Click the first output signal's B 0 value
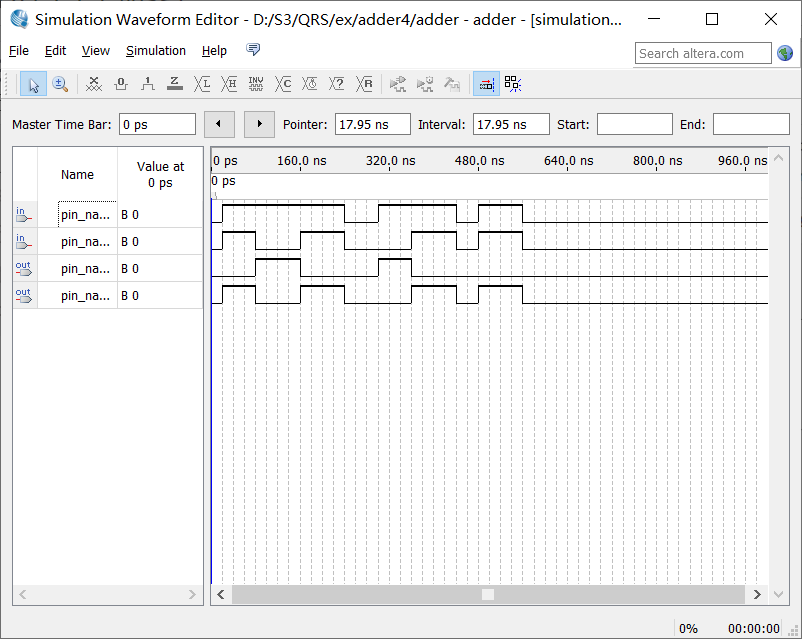Screen dimensions: 802x639 point(130,269)
